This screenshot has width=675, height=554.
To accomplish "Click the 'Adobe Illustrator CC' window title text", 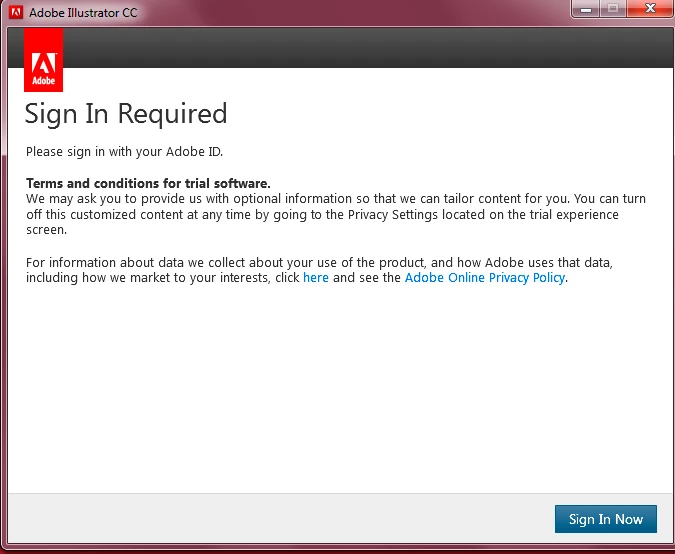I will click(x=83, y=13).
